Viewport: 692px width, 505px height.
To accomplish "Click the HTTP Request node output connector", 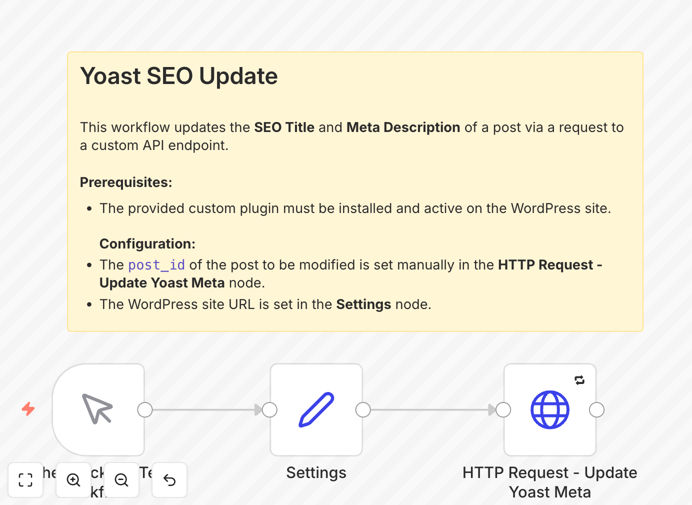I will click(x=597, y=410).
